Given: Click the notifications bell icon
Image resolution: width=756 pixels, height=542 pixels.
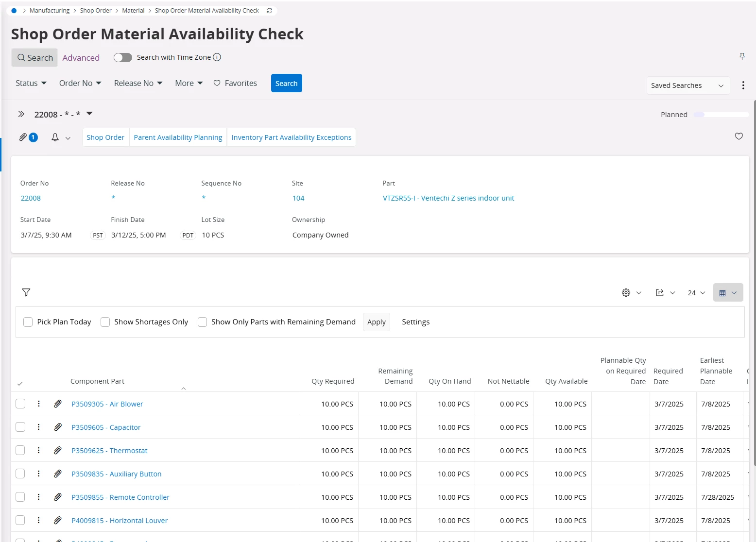Looking at the screenshot, I should coord(55,137).
